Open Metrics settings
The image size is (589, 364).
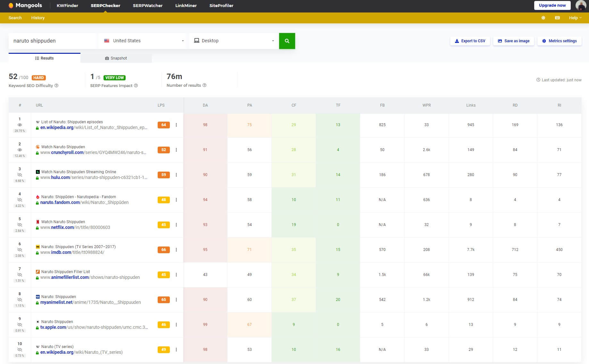[559, 41]
